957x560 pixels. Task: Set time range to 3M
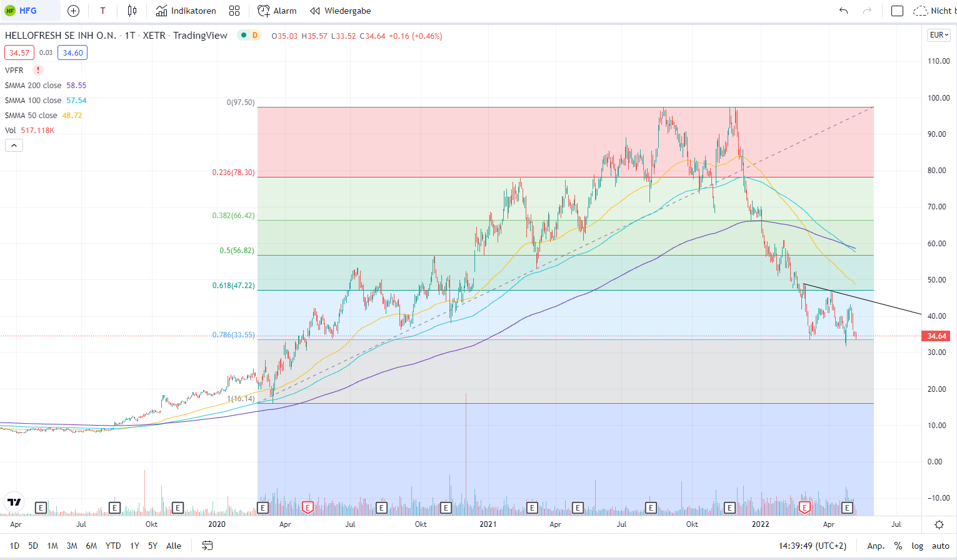pos(72,546)
